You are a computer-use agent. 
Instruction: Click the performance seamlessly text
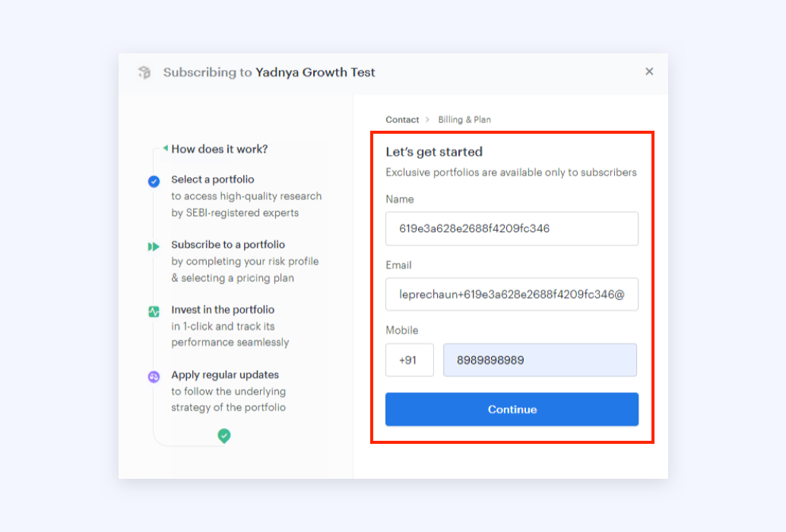(x=230, y=342)
